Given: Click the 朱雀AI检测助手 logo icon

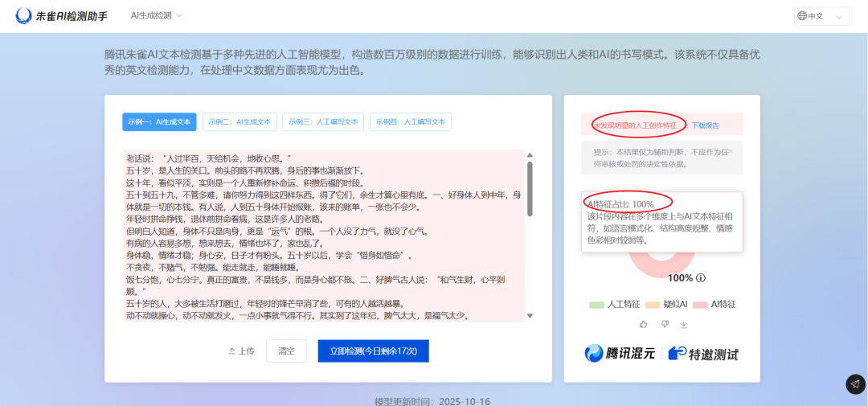Looking at the screenshot, I should pyautogui.click(x=24, y=16).
